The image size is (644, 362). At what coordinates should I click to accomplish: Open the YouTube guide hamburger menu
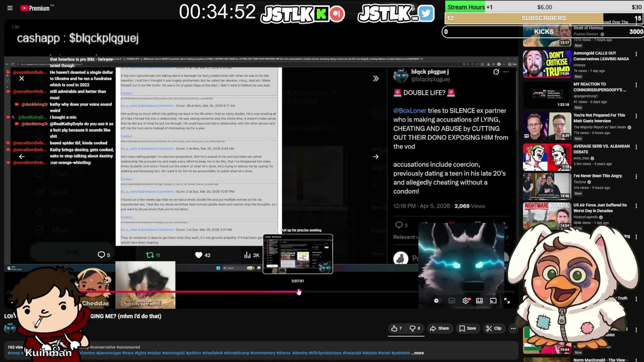(10, 8)
